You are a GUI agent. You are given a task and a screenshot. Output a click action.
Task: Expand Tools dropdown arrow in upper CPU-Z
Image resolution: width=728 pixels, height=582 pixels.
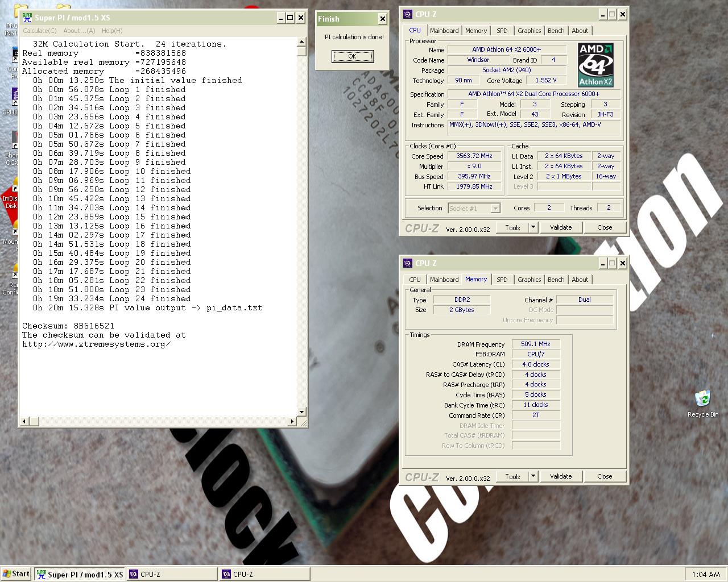533,227
